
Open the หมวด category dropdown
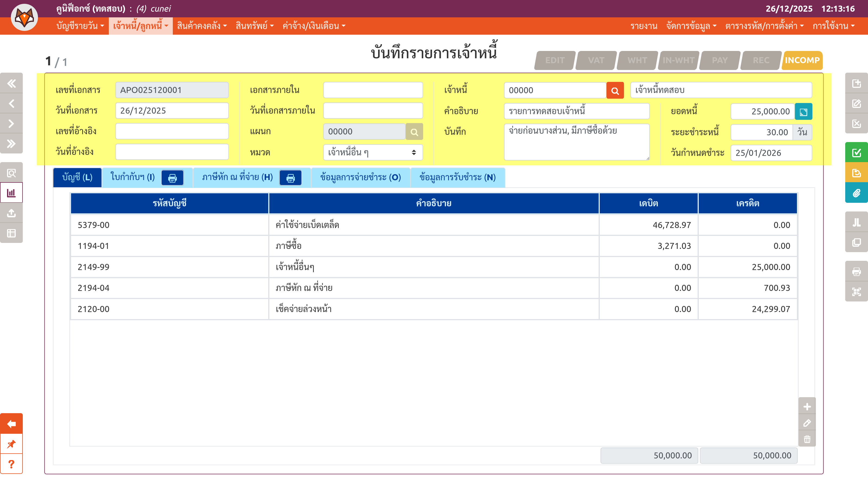[373, 153]
